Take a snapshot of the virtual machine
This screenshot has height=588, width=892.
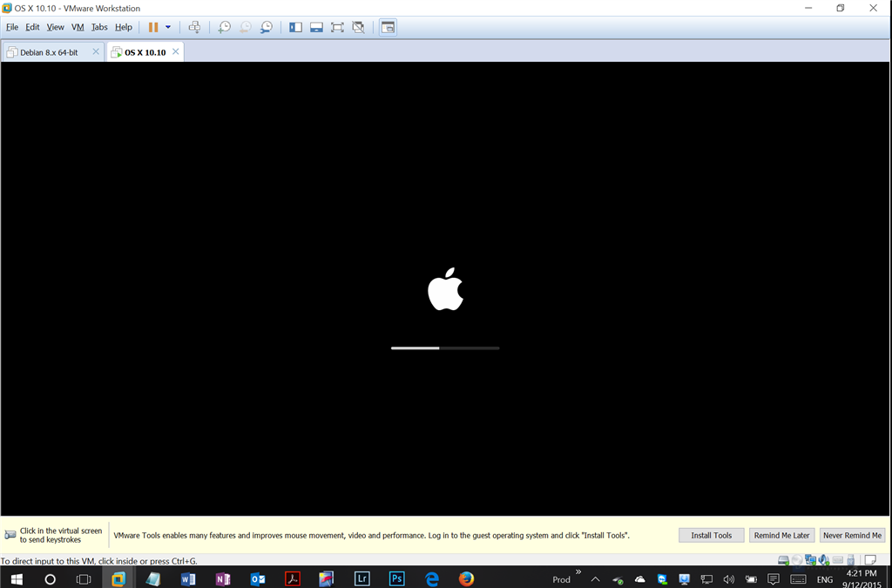click(224, 27)
